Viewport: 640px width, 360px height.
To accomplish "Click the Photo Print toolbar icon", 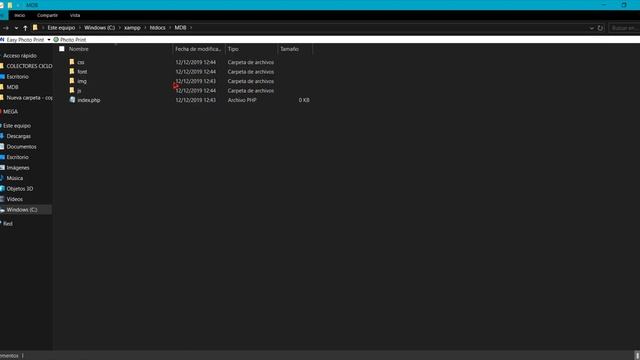I will 56,40.
